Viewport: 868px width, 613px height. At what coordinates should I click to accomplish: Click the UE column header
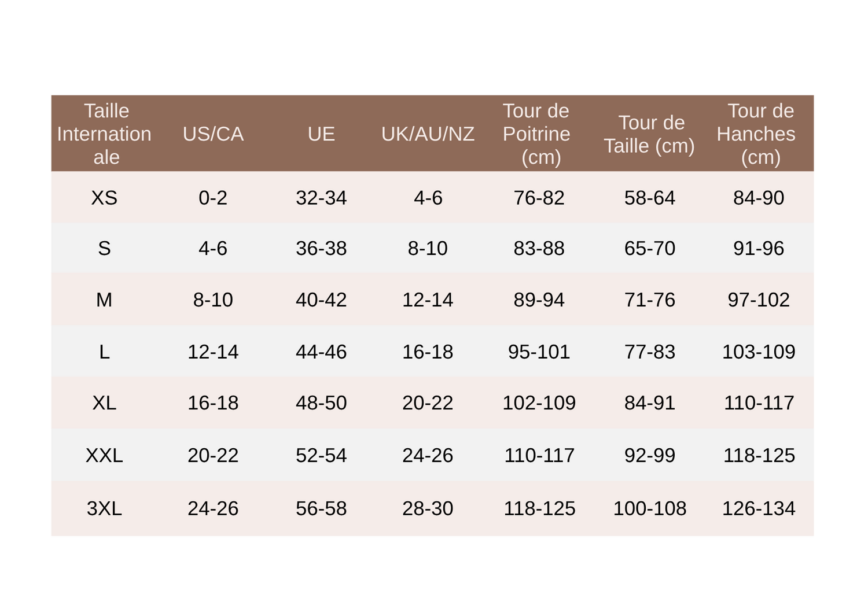[x=321, y=134]
